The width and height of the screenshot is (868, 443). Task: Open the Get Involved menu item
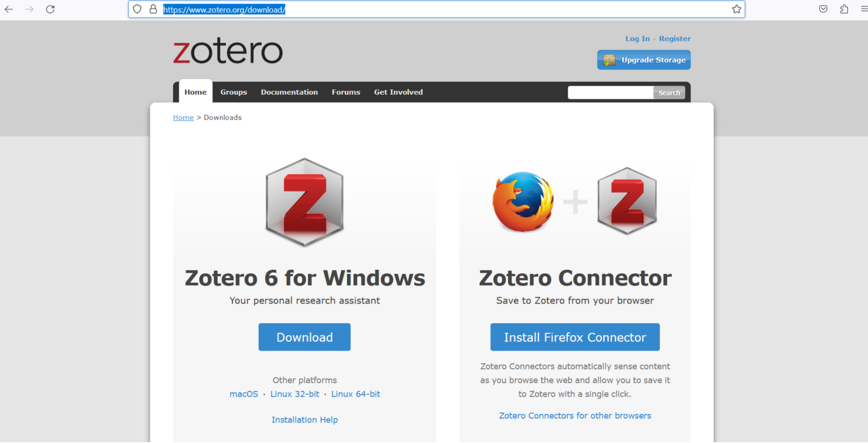click(398, 92)
